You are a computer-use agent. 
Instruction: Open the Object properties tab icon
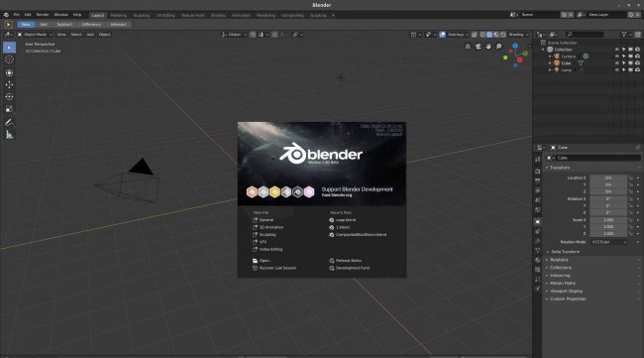coord(538,221)
